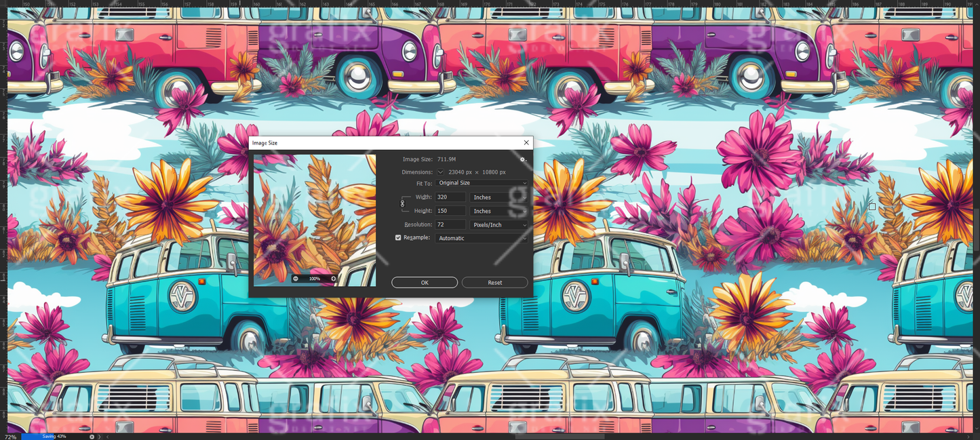The image size is (980, 440).
Task: Click the horizontal scrollbar left arrow
Action: [x=108, y=437]
